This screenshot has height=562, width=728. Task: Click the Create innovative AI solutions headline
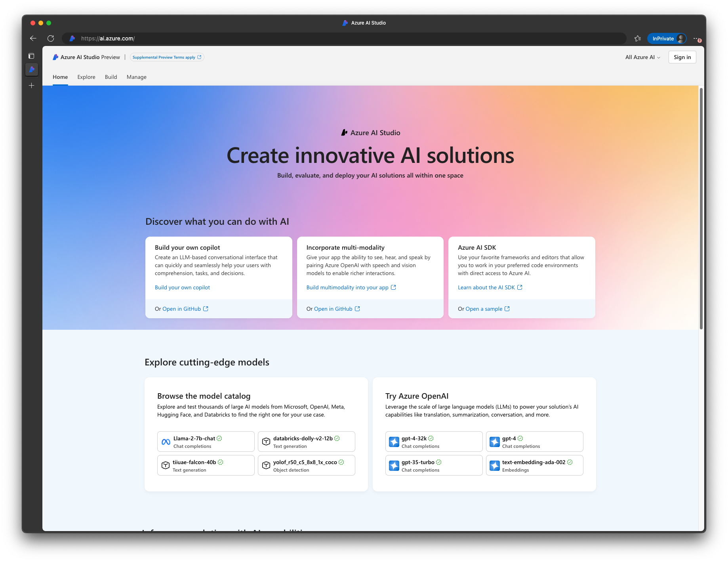(x=370, y=155)
